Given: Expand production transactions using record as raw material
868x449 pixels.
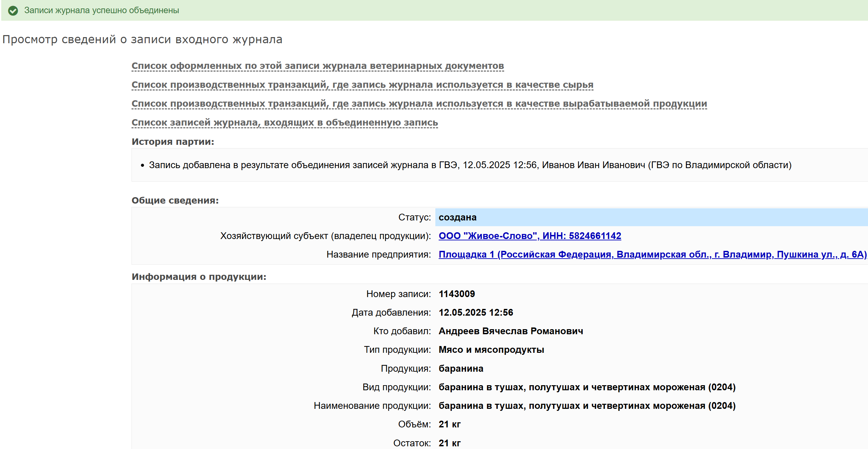Looking at the screenshot, I should (x=362, y=85).
